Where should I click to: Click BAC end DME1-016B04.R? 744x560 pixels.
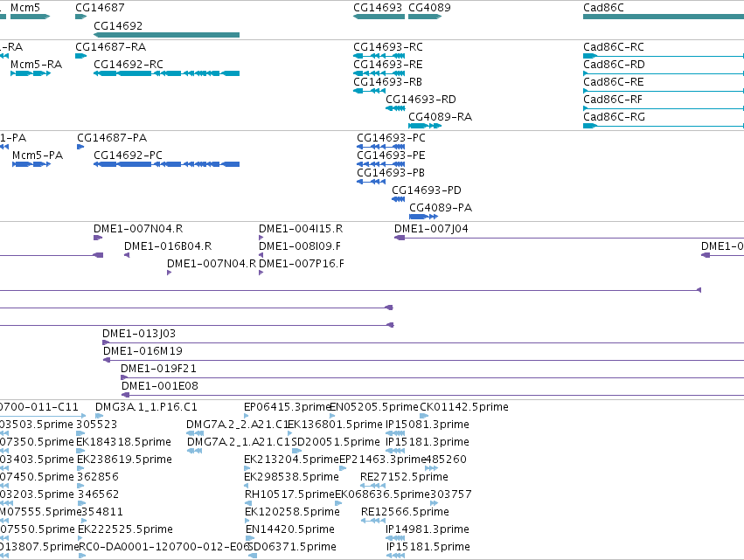click(x=127, y=255)
